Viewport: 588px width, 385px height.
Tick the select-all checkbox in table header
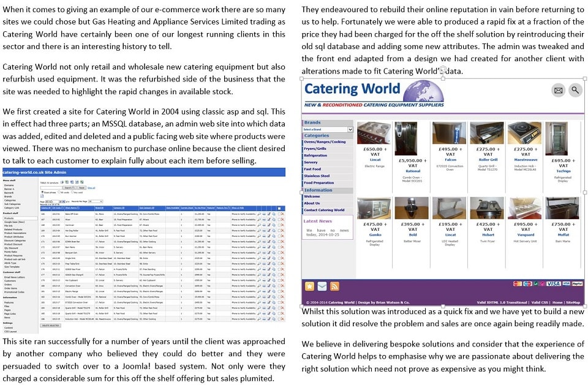click(x=281, y=208)
